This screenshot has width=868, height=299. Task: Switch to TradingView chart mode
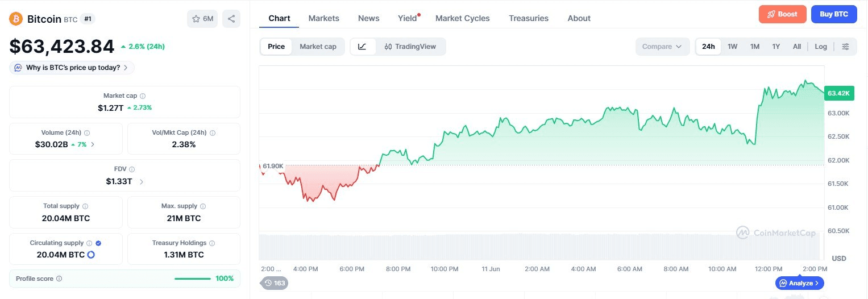(x=410, y=47)
